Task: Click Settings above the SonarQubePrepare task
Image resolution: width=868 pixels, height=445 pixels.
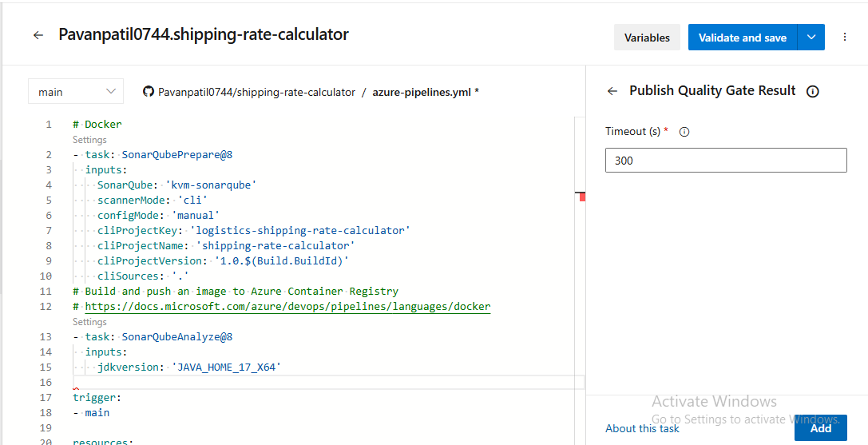Action: (89, 140)
